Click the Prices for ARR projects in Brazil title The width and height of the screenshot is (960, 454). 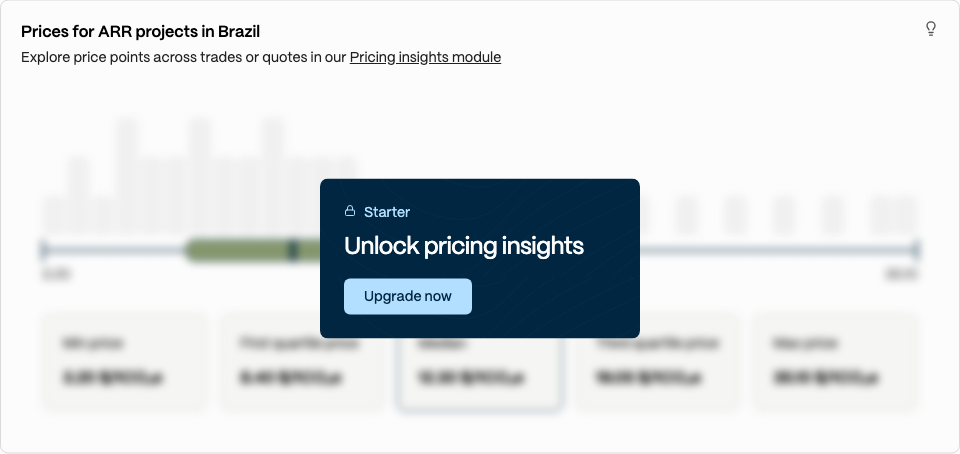pos(141,31)
